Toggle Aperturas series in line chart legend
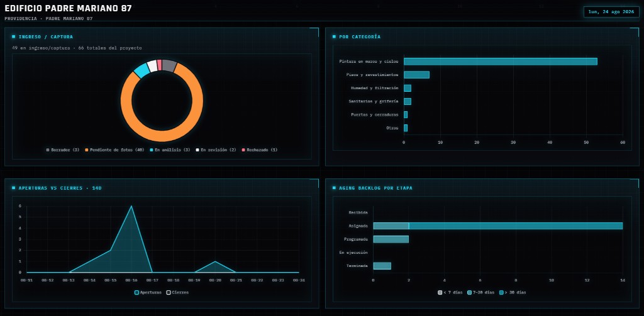The height and width of the screenshot is (316, 644). (148, 292)
